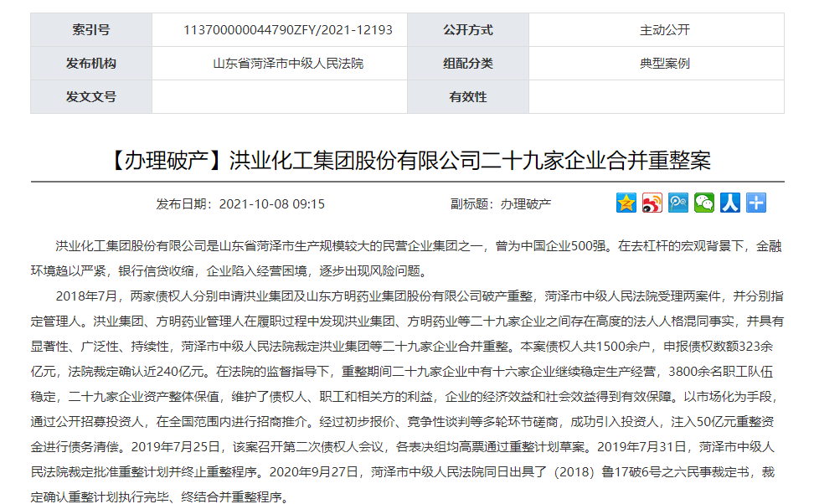814x504 pixels.
Task: Click line starting 环境趋以严紧，银行信贷收缩
Action: click(x=230, y=271)
